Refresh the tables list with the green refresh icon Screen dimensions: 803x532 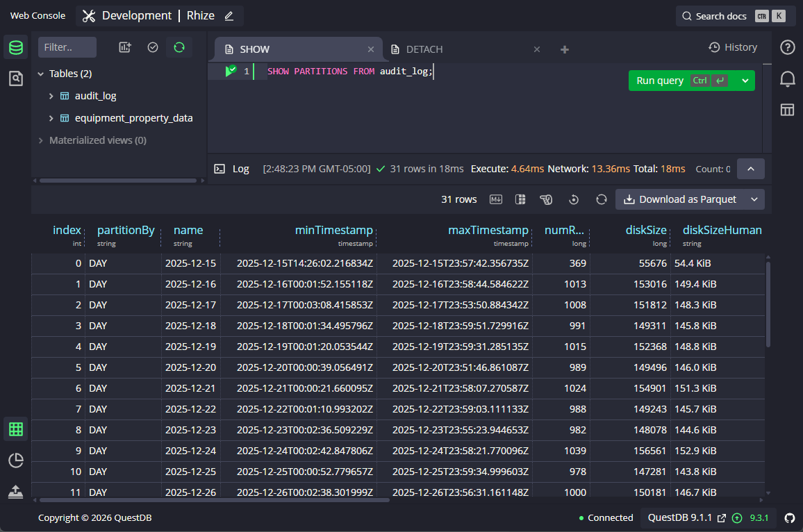pos(179,47)
